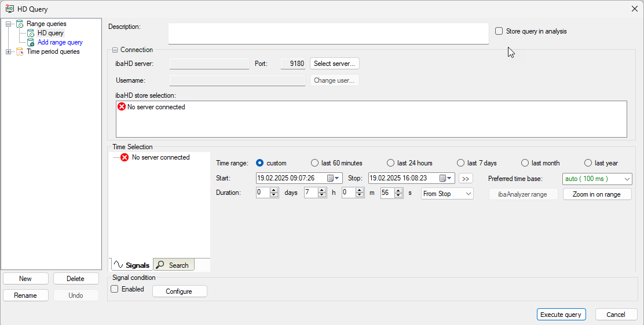The image size is (644, 325).
Task: Click the Execute query button
Action: (x=561, y=315)
